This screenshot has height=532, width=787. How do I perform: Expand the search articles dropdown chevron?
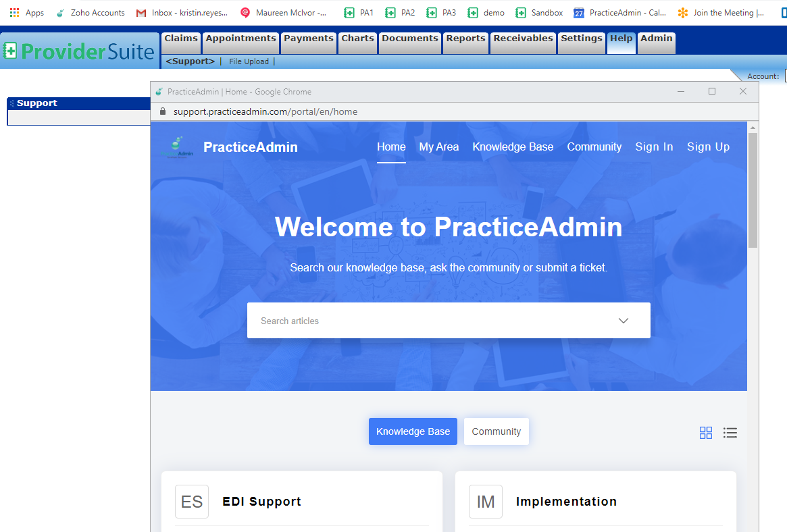pyautogui.click(x=624, y=321)
